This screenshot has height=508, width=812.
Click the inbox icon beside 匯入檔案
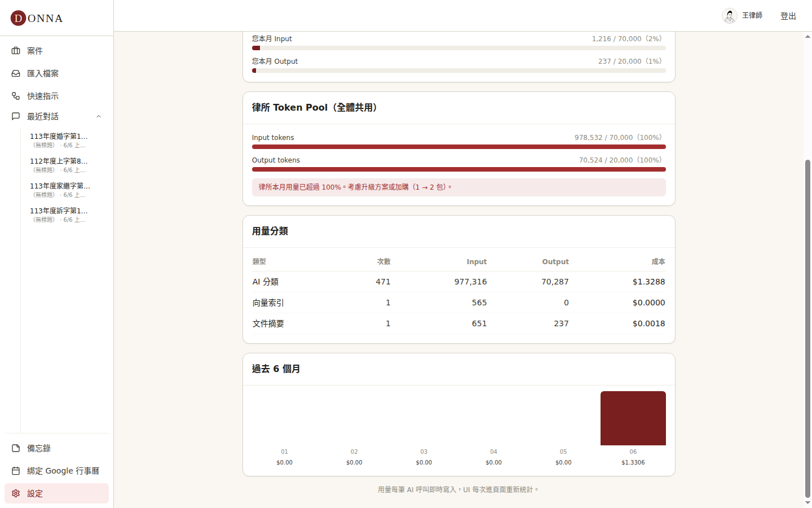(x=16, y=73)
